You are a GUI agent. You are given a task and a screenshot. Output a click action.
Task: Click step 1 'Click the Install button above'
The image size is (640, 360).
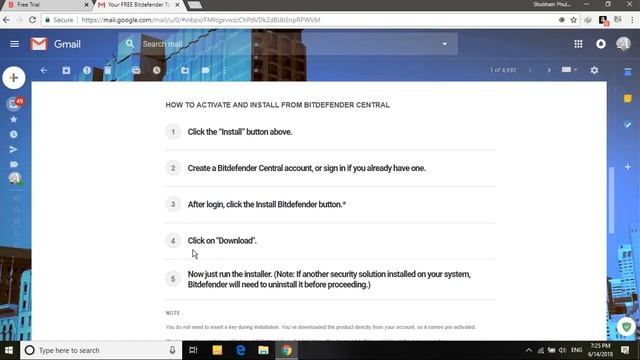click(240, 132)
